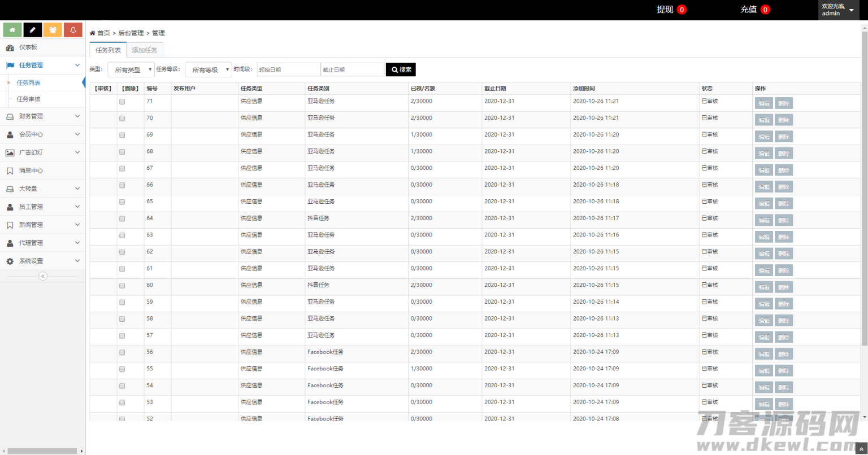Click the green home shortcut icon
The image size is (868, 455).
click(12, 30)
